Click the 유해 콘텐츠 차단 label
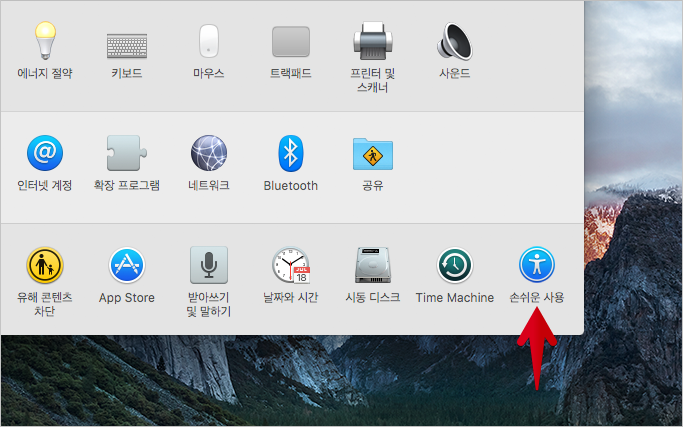Viewport: 683px width, 427px height. click(45, 304)
